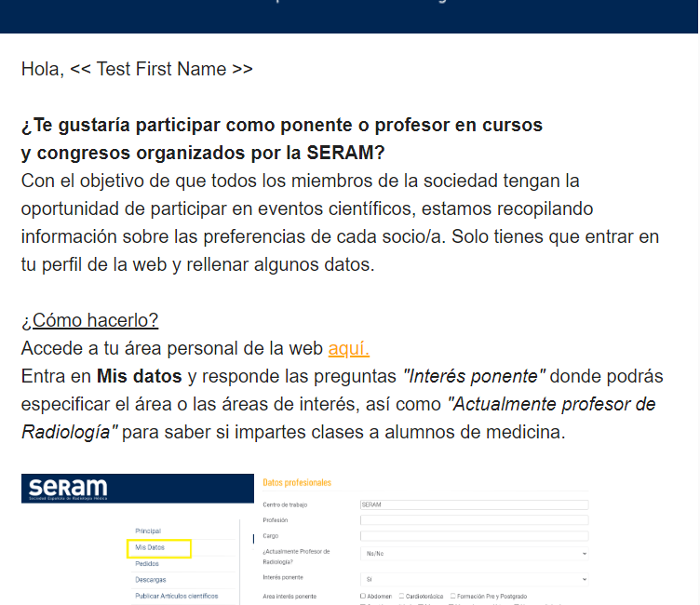
Task: Expand the Actualmente Profesor de Radiología dropdown
Action: click(474, 553)
